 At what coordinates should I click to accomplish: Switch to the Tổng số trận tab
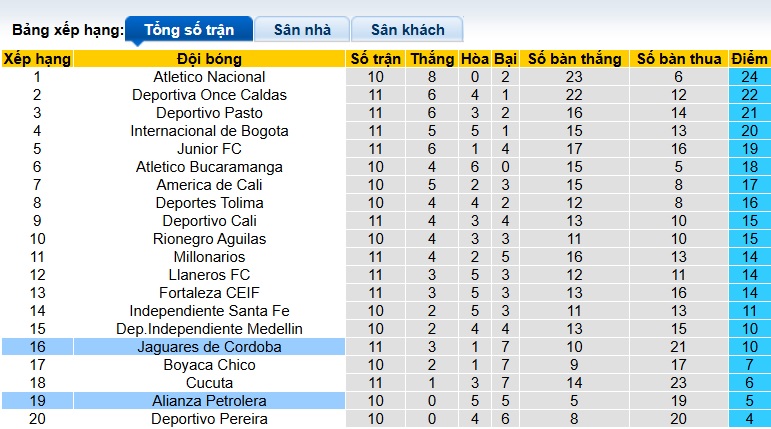[x=187, y=30]
